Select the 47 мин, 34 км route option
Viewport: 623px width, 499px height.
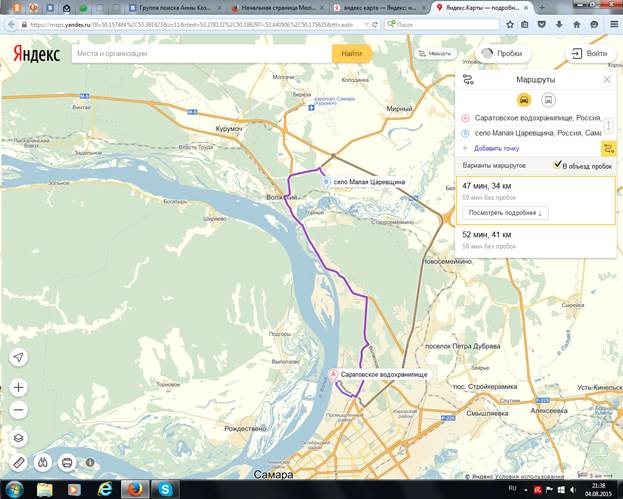tap(536, 201)
